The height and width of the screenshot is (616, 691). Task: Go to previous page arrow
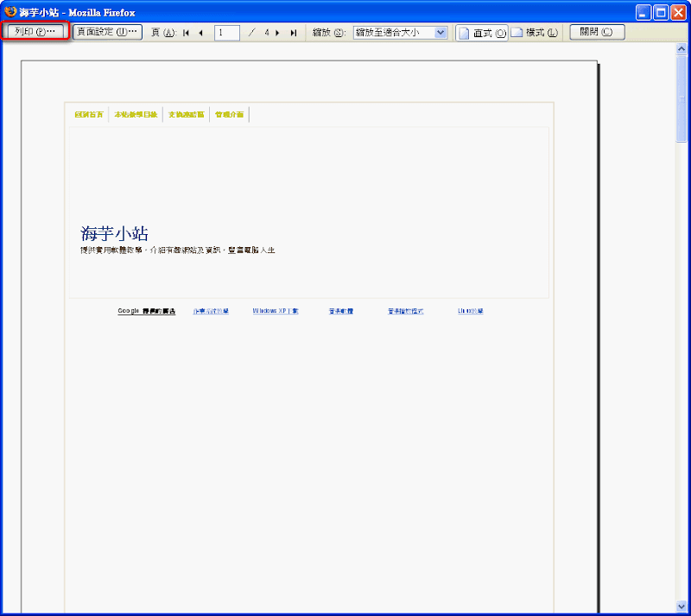point(201,33)
